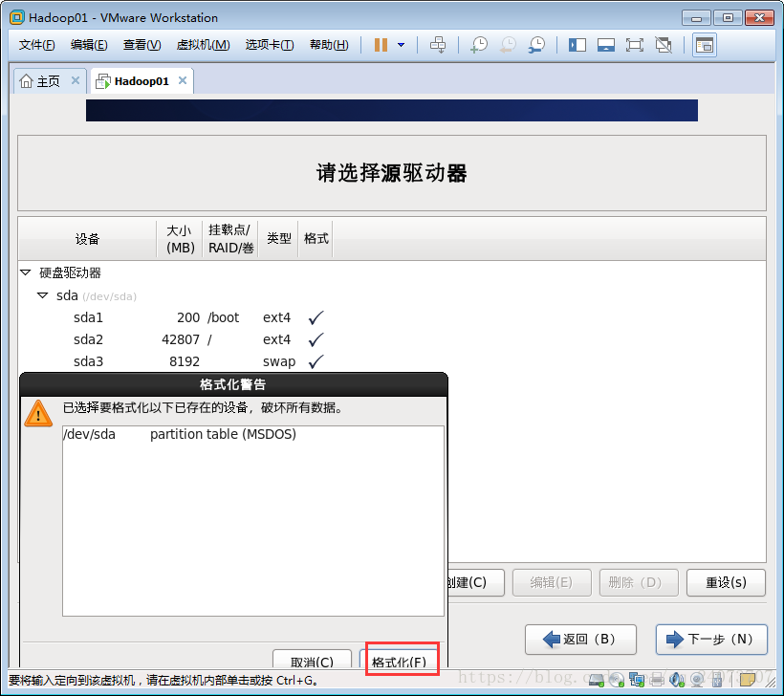Screen dimensions: 784x696
Task: Click the sound card status icon
Action: pos(677,680)
